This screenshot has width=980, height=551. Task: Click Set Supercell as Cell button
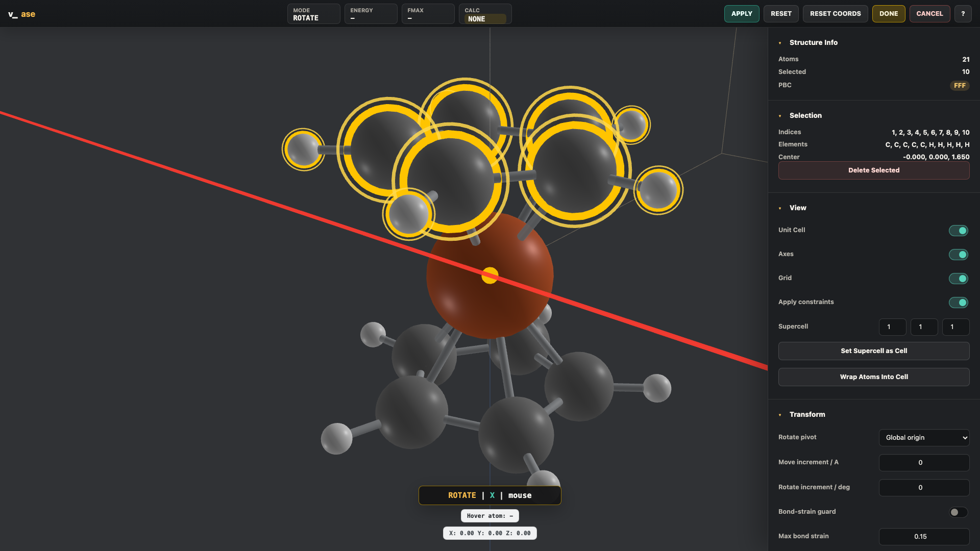click(x=873, y=351)
